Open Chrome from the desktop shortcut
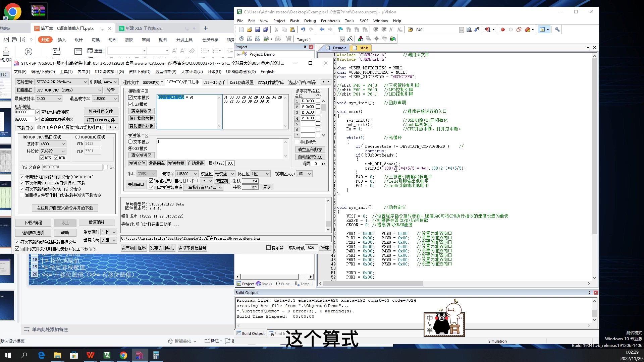 13,12
